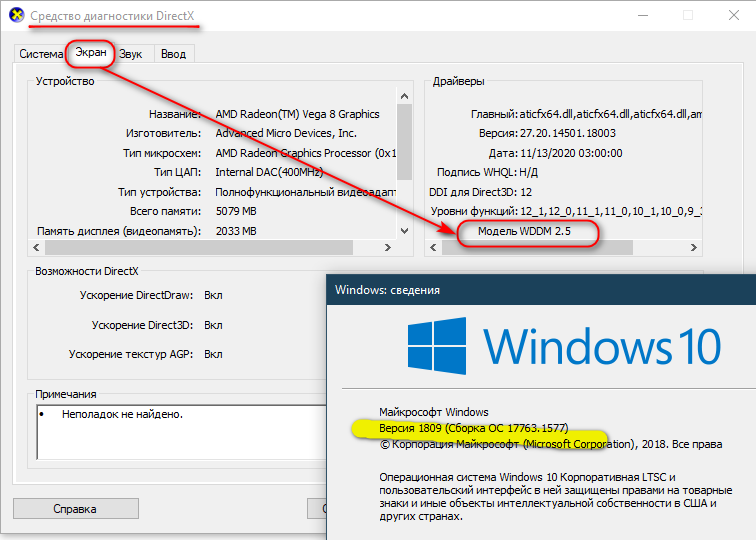Click the Майкрософт Windows text line
The height and width of the screenshot is (540, 756).
click(433, 412)
